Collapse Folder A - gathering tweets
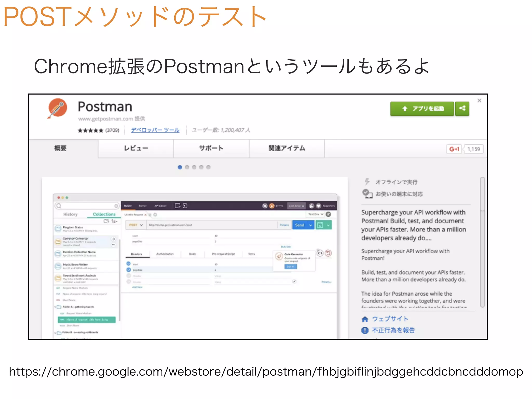Viewport: 532px width, 399px height. coord(55,307)
